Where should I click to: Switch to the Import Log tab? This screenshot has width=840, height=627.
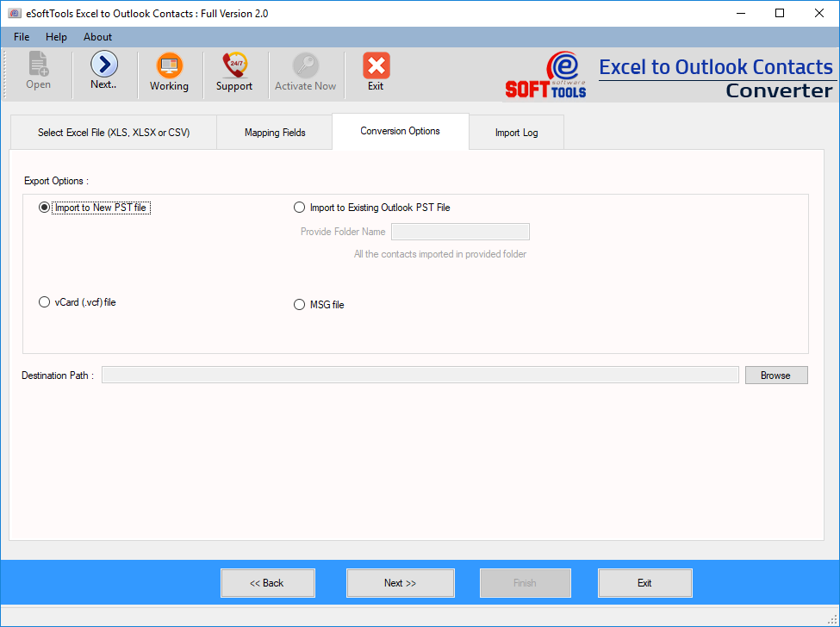516,133
